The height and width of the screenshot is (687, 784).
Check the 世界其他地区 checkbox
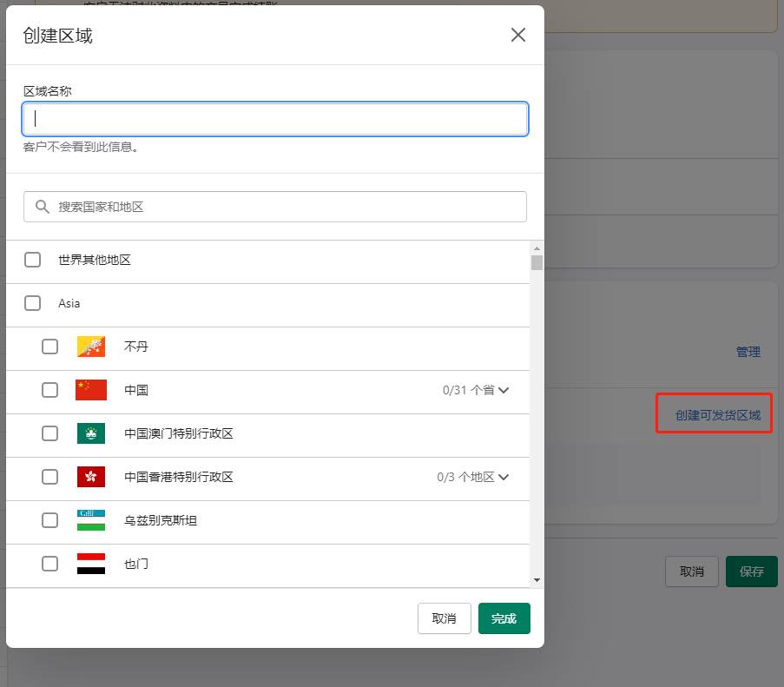click(32, 260)
